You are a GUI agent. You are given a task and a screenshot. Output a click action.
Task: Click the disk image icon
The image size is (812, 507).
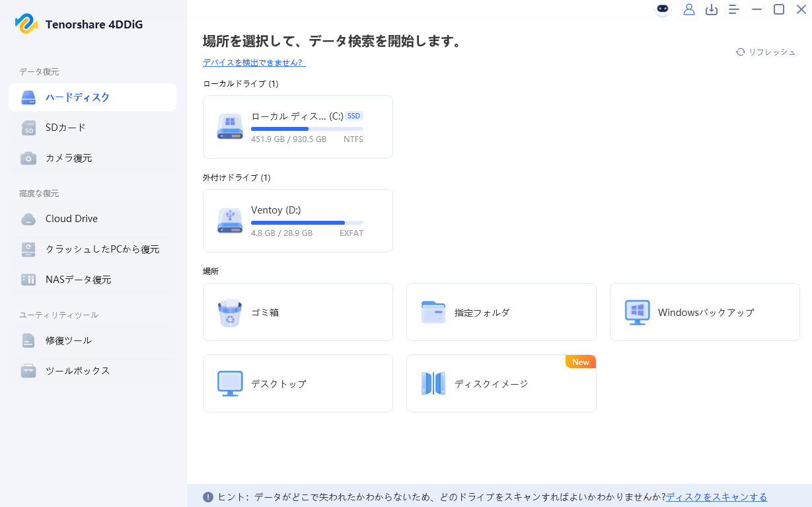tap(433, 383)
